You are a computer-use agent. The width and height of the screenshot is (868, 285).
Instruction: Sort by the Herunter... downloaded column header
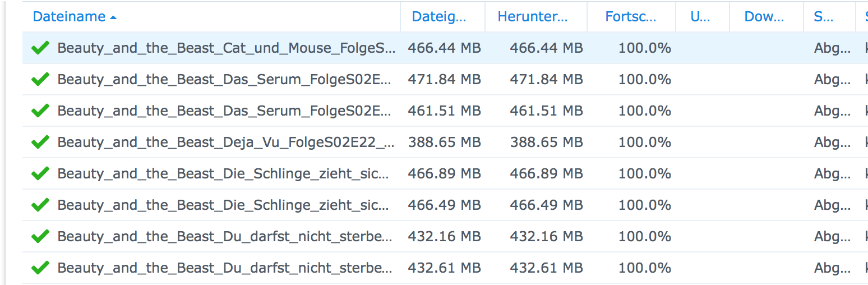(x=533, y=17)
